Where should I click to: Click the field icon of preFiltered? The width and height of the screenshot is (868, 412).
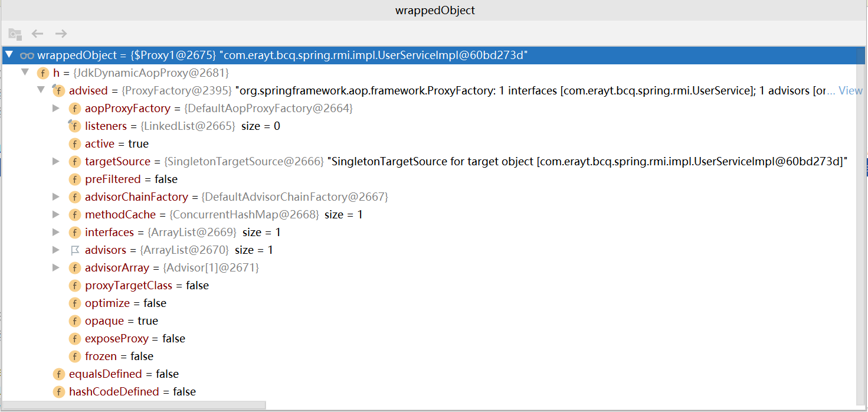[x=74, y=179]
